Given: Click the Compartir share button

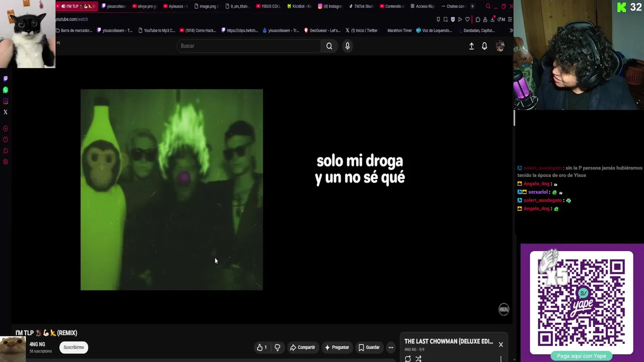Looking at the screenshot, I should tap(302, 347).
